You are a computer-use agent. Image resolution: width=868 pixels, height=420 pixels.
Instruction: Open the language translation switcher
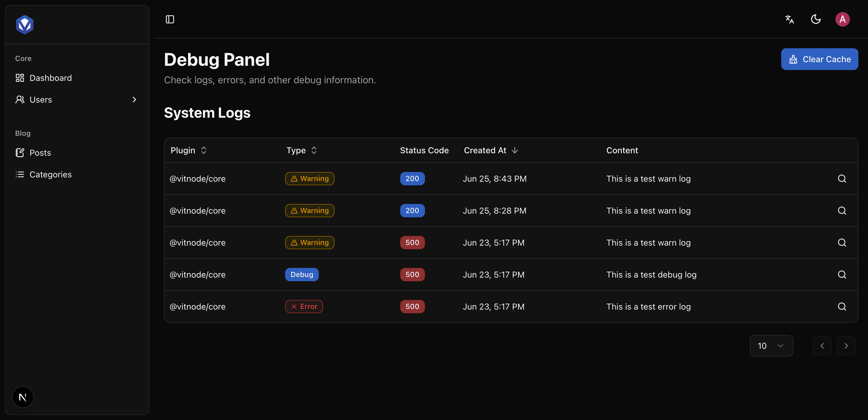pos(790,20)
